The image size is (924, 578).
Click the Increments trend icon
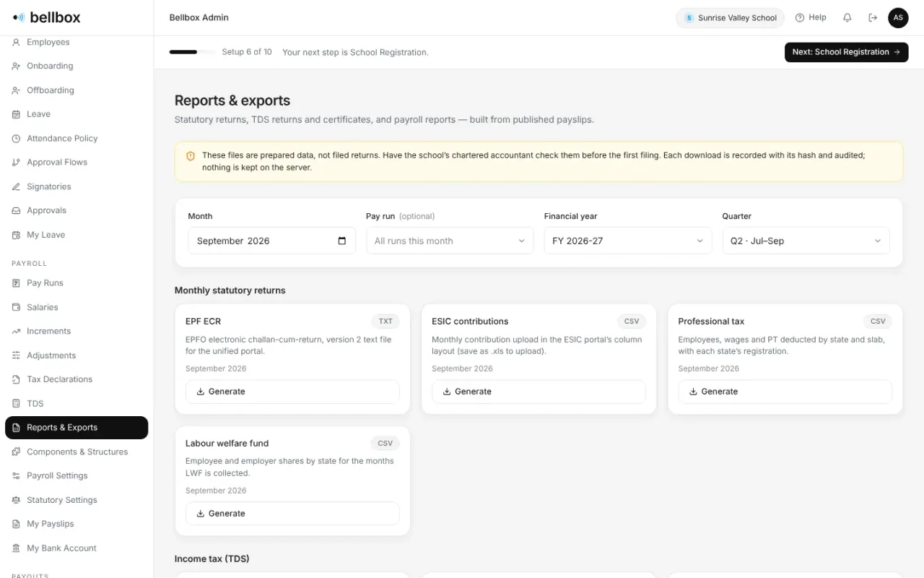[16, 331]
